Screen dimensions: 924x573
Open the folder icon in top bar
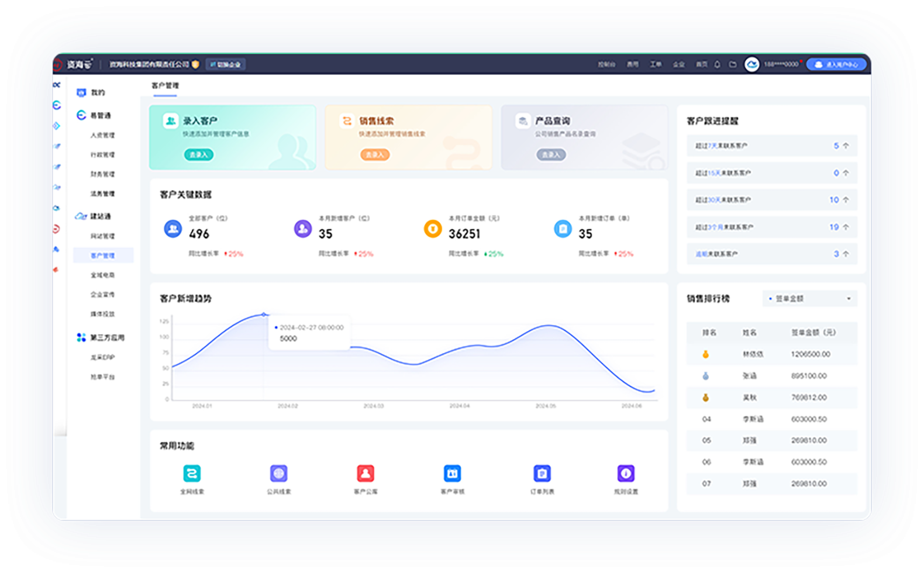(732, 64)
